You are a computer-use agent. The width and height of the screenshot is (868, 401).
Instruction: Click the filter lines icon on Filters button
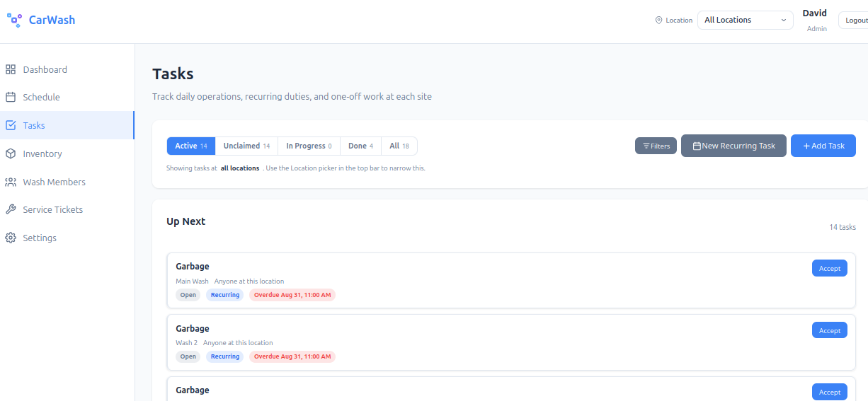click(x=646, y=146)
